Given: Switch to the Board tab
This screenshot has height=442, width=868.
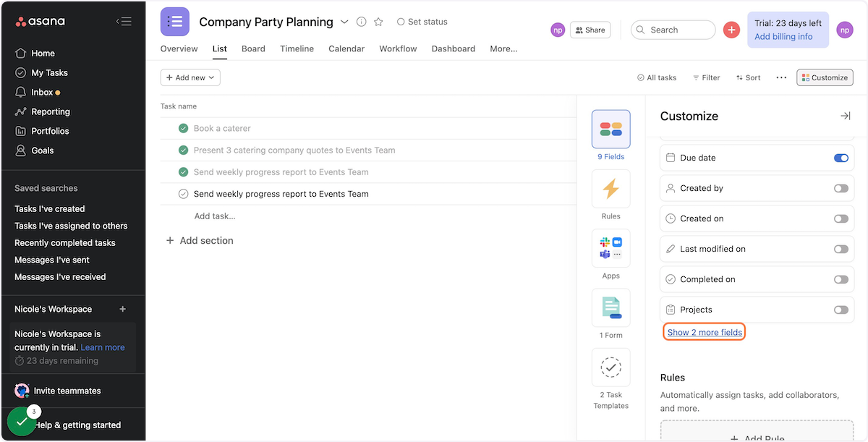Looking at the screenshot, I should tap(253, 48).
